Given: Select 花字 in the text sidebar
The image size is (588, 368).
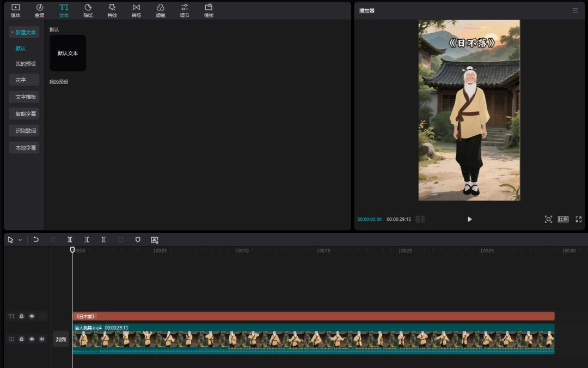Looking at the screenshot, I should click(24, 80).
